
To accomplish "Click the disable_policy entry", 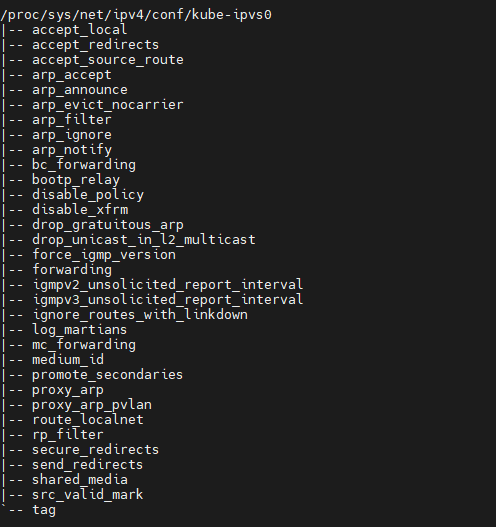I will 88,195.
